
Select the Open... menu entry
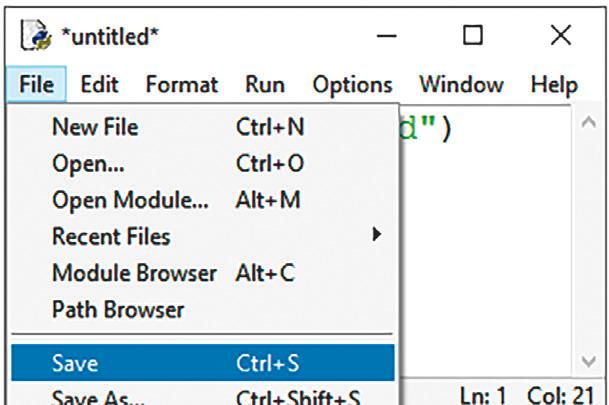[x=80, y=164]
